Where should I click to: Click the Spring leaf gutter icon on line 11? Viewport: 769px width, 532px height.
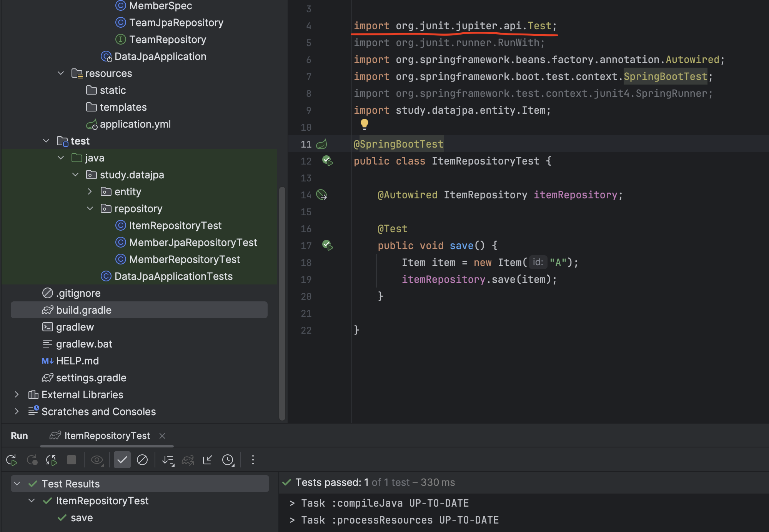click(x=321, y=144)
